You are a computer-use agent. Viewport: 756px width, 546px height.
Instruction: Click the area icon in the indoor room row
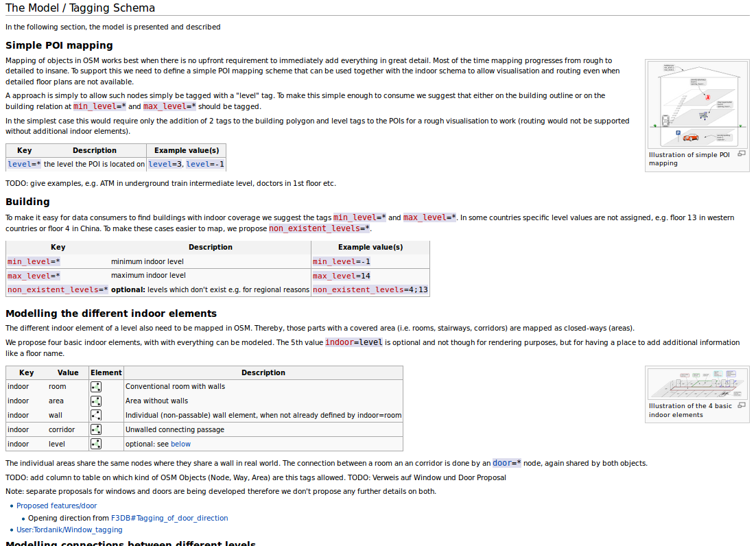click(96, 387)
